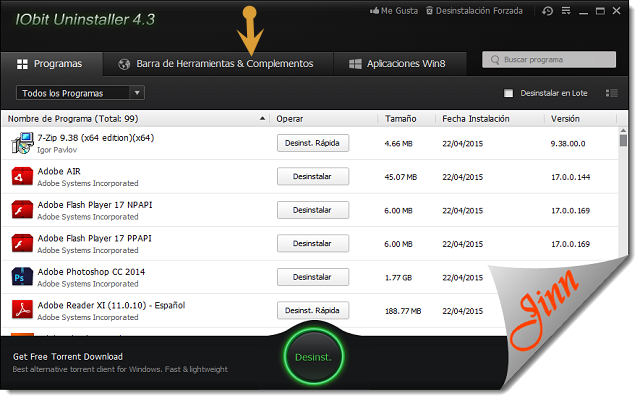Click Desinstalar for Flash Player 17 PPAPI

313,243
